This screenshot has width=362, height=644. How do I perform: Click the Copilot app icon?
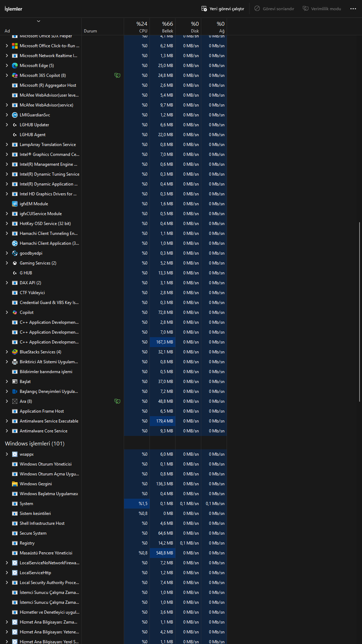pyautogui.click(x=15, y=312)
